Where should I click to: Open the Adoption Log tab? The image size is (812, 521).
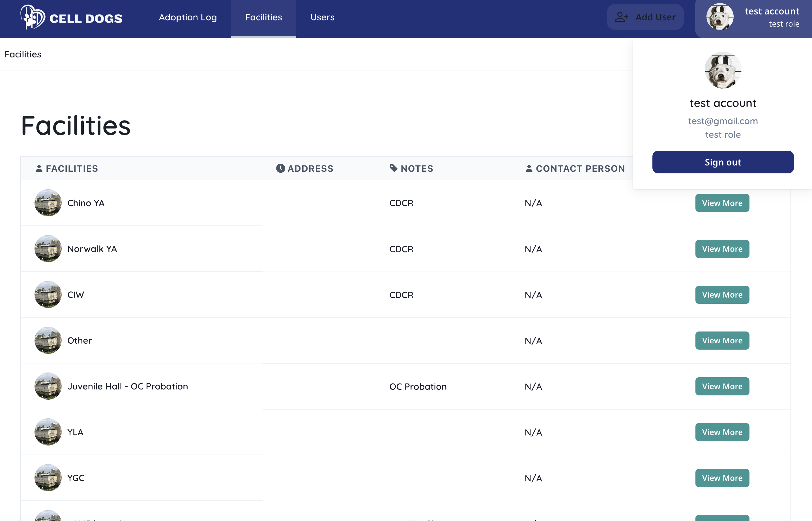188,17
